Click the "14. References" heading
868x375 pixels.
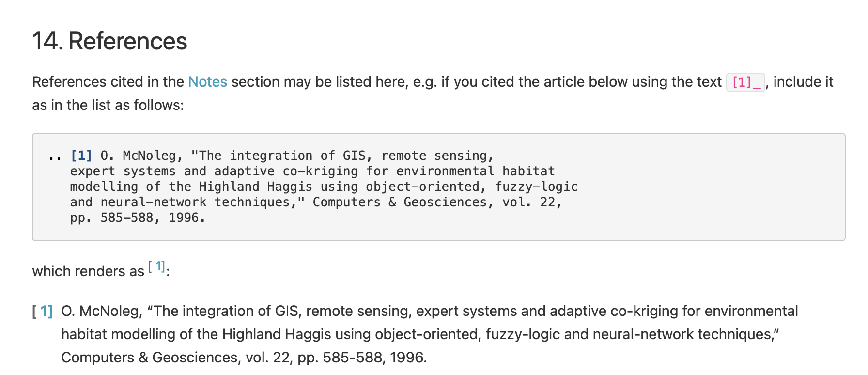109,41
